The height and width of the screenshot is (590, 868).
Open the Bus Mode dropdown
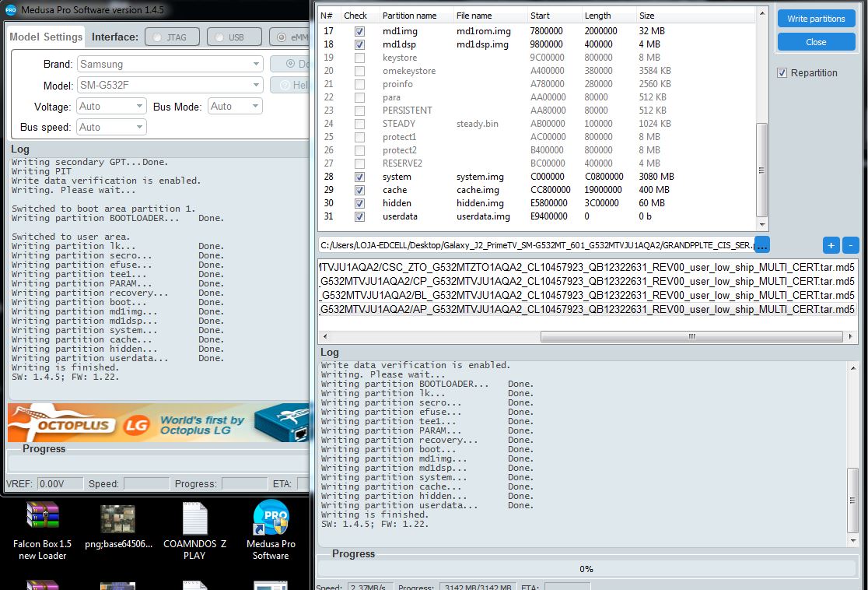coord(235,107)
